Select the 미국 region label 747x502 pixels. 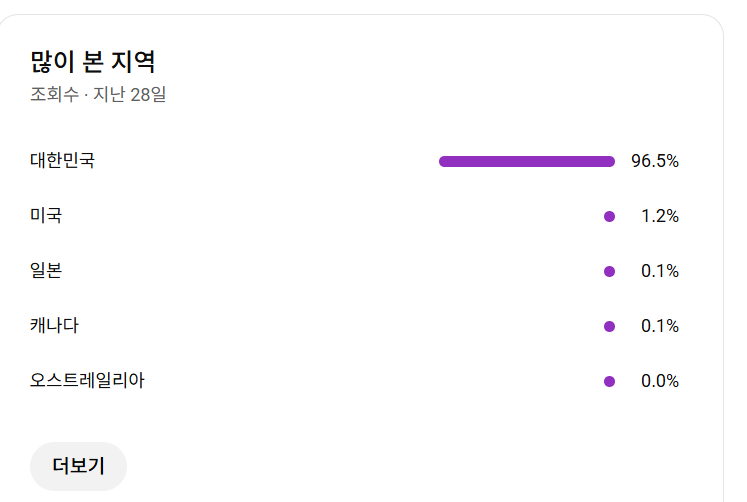(46, 215)
